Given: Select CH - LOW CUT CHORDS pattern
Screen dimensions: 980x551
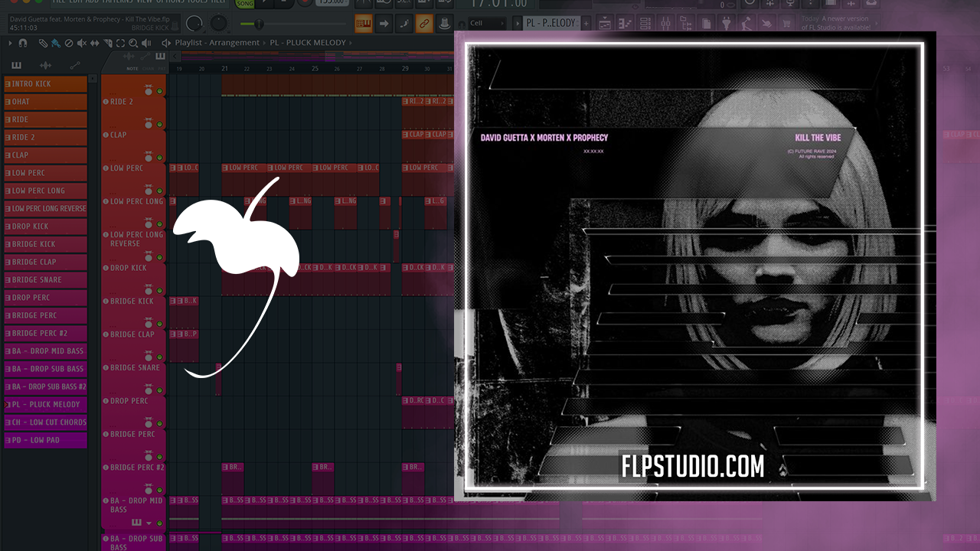Looking at the screenshot, I should point(45,422).
